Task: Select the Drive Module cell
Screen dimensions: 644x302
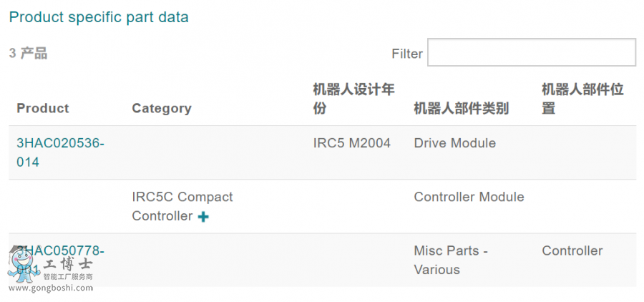Action: pyautogui.click(x=454, y=143)
